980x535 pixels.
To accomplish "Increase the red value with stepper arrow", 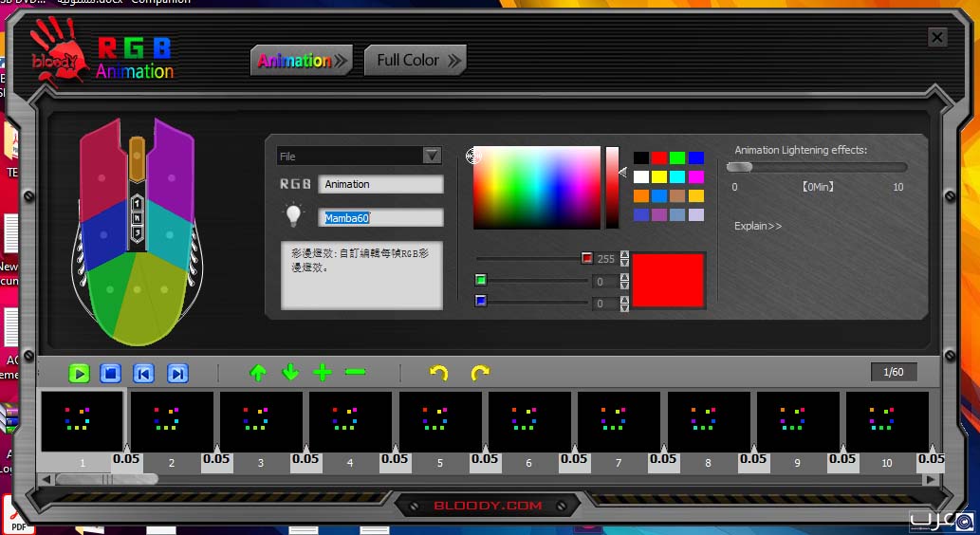I will pos(624,254).
